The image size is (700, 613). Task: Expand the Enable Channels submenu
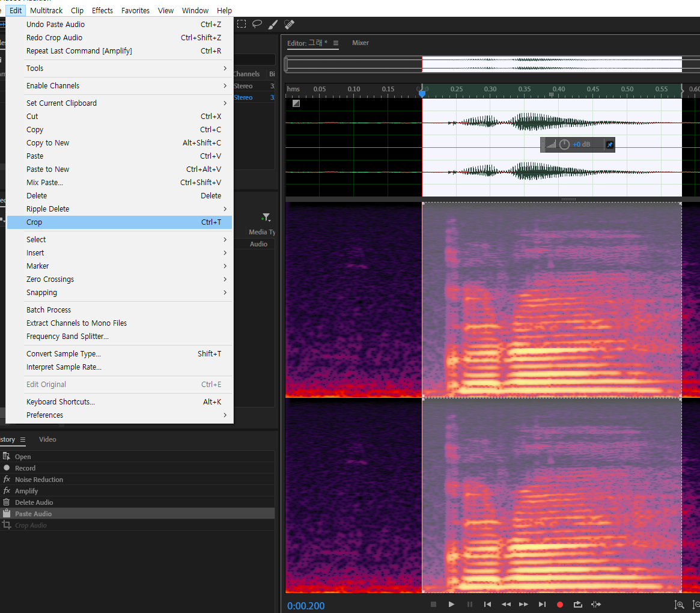(x=120, y=86)
